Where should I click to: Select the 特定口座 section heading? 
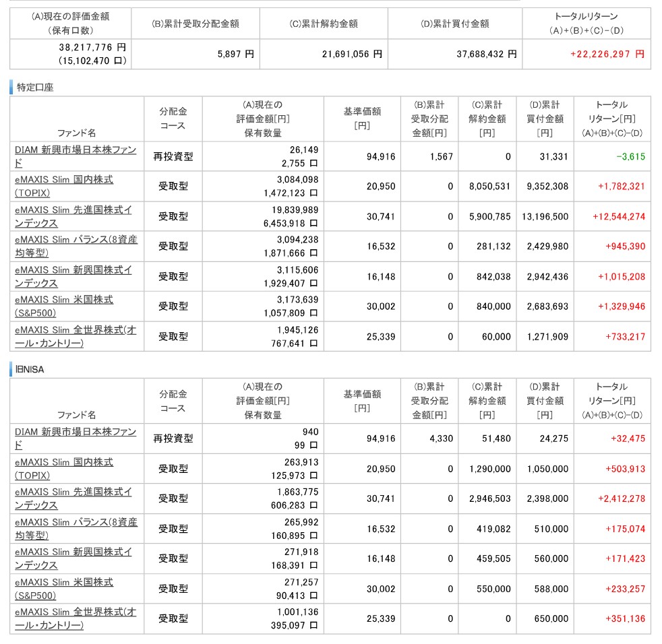(x=35, y=88)
